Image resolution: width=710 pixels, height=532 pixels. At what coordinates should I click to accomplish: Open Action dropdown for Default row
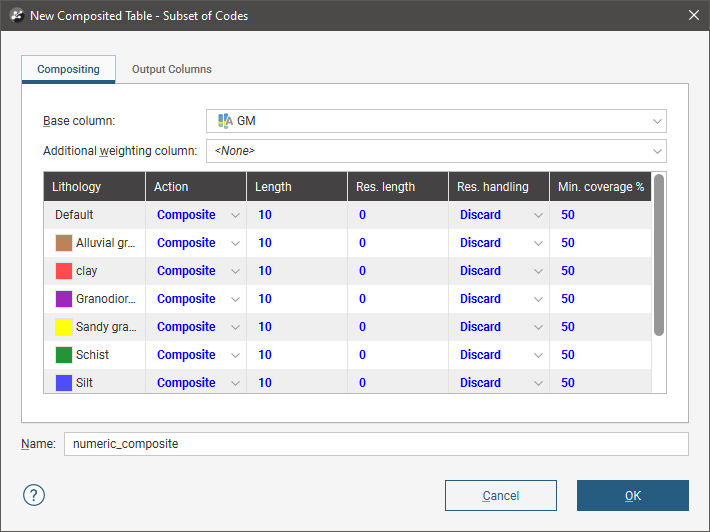click(x=235, y=215)
